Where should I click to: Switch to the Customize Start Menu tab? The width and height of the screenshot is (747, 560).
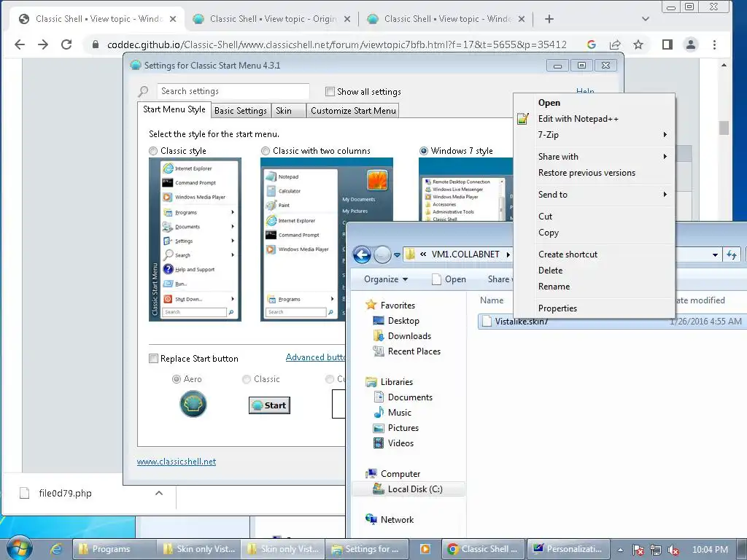(x=353, y=111)
